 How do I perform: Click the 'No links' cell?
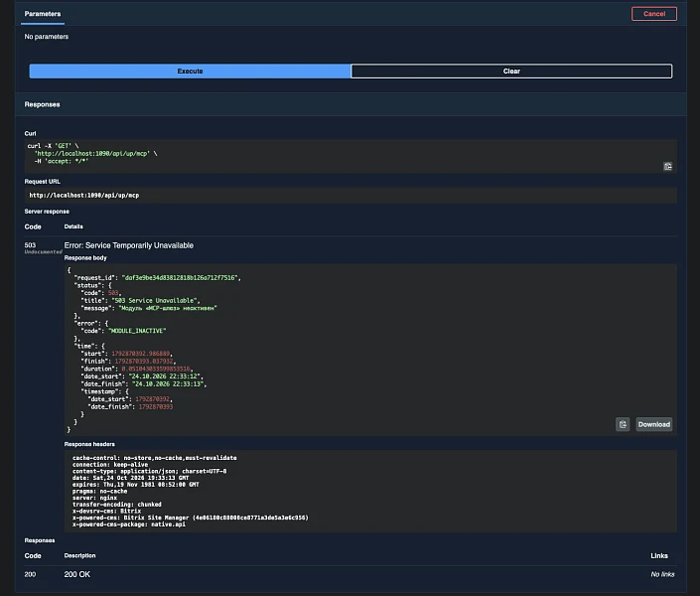click(662, 574)
